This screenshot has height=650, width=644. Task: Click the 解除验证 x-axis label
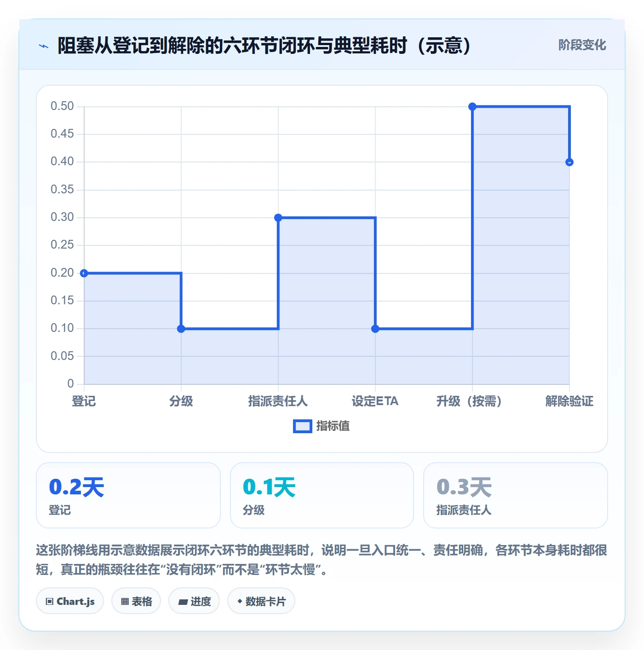coord(569,401)
